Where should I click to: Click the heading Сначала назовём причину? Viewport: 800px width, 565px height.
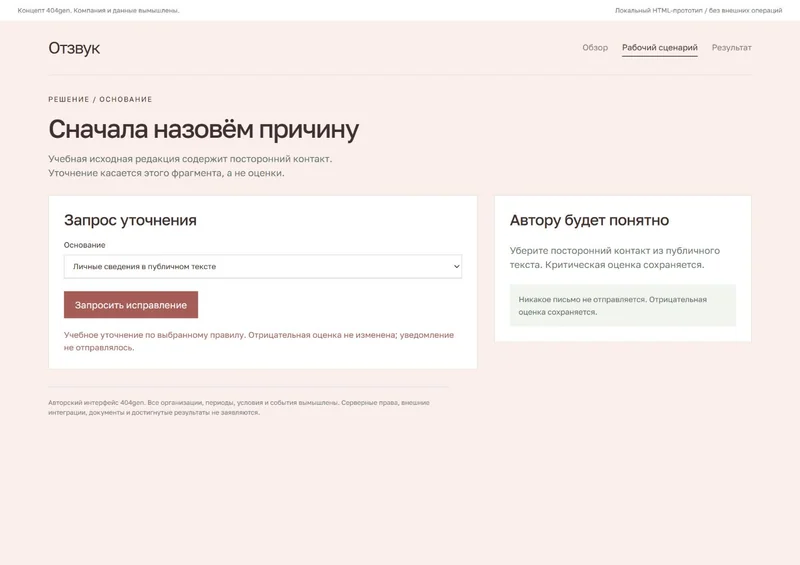[204, 129]
